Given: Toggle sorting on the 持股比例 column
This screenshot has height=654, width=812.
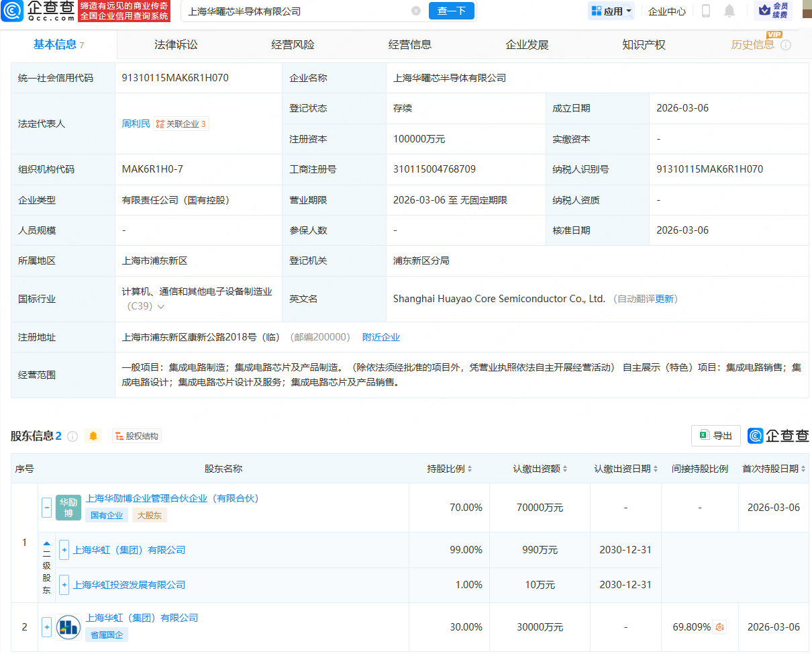Looking at the screenshot, I should (x=470, y=469).
